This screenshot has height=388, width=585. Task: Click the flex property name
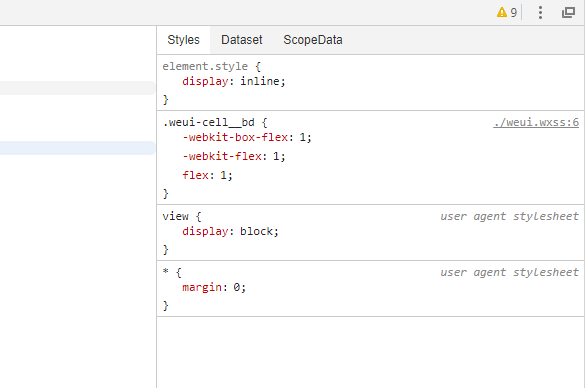(195, 175)
